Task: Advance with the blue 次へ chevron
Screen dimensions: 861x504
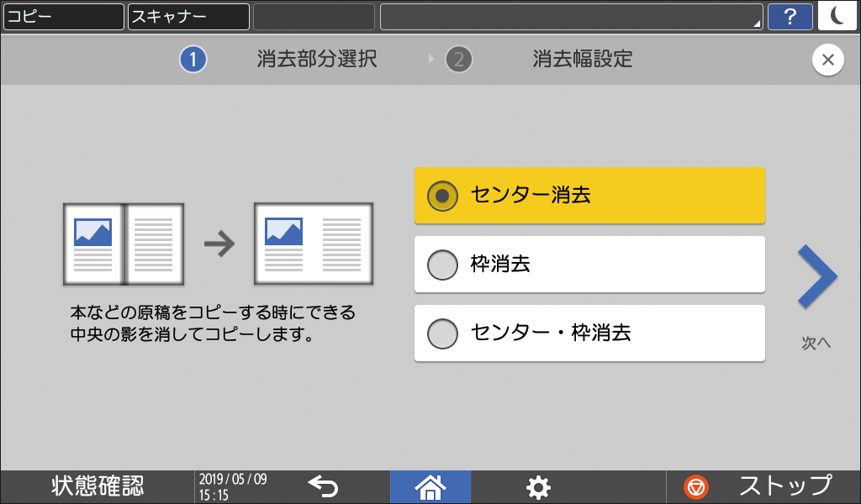Action: click(x=814, y=276)
